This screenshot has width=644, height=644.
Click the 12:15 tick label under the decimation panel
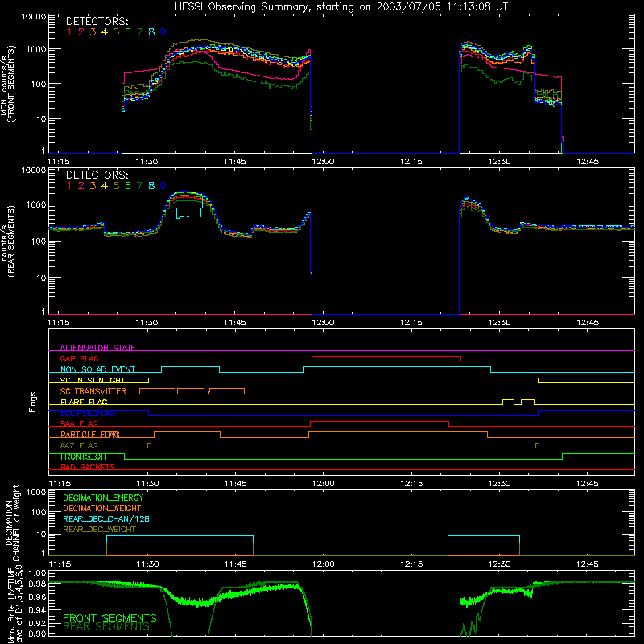tap(411, 564)
